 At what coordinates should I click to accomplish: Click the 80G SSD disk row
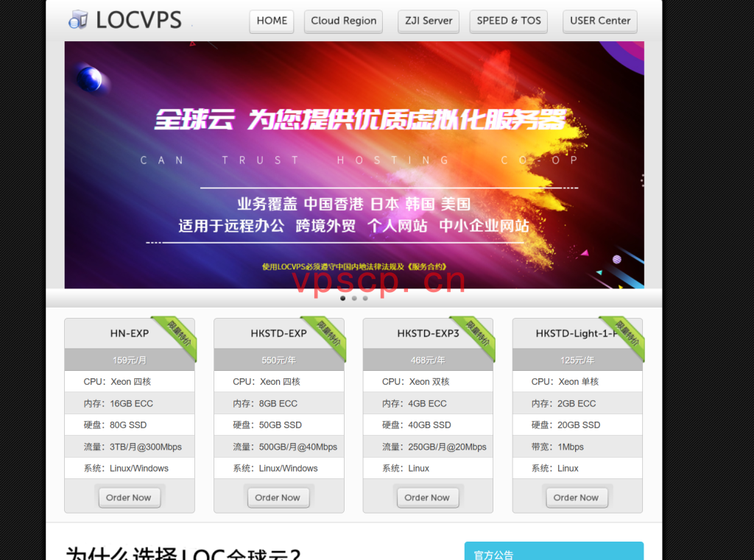(x=130, y=425)
